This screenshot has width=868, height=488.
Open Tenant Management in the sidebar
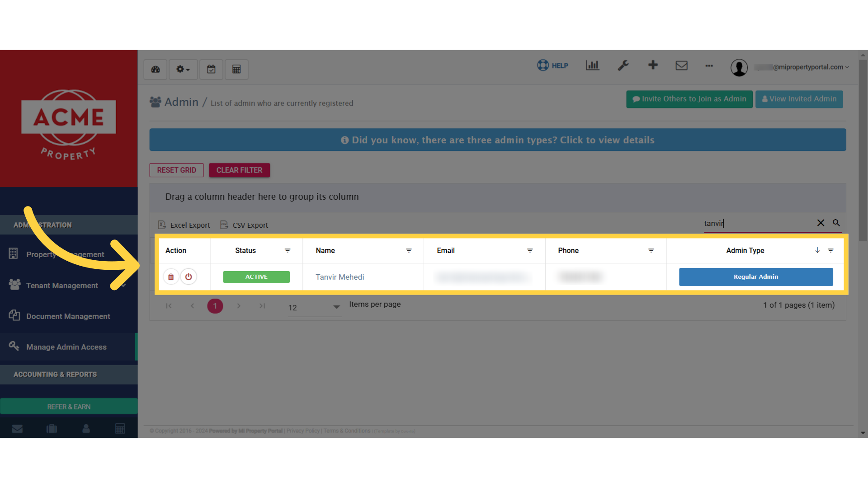[62, 285]
